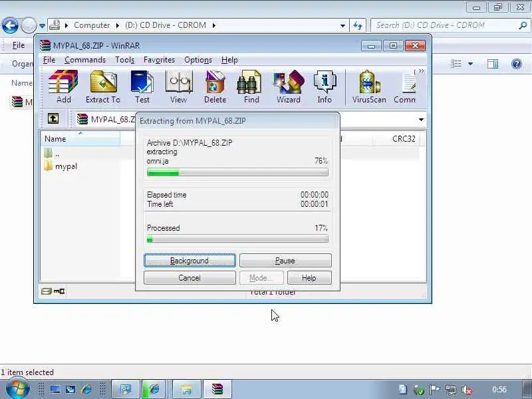The height and width of the screenshot is (399, 532).
Task: Click the Computer breadcrumb in the address bar
Action: coord(92,25)
